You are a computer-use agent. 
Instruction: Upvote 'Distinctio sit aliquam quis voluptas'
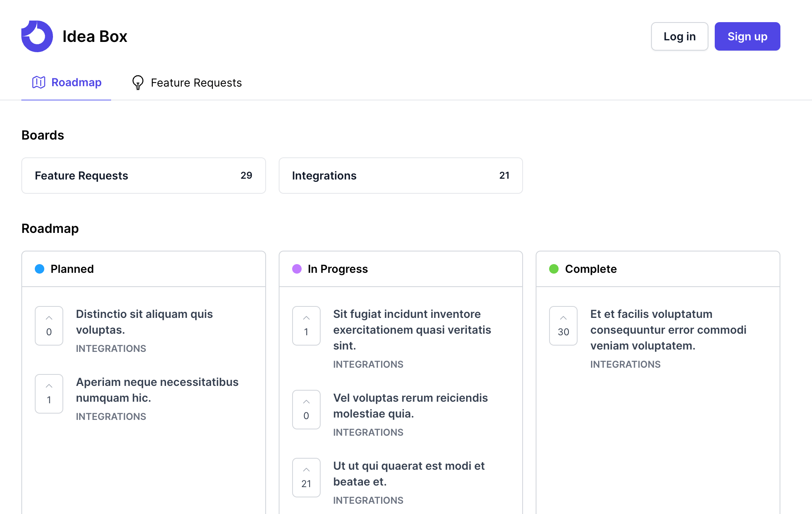coord(49,325)
